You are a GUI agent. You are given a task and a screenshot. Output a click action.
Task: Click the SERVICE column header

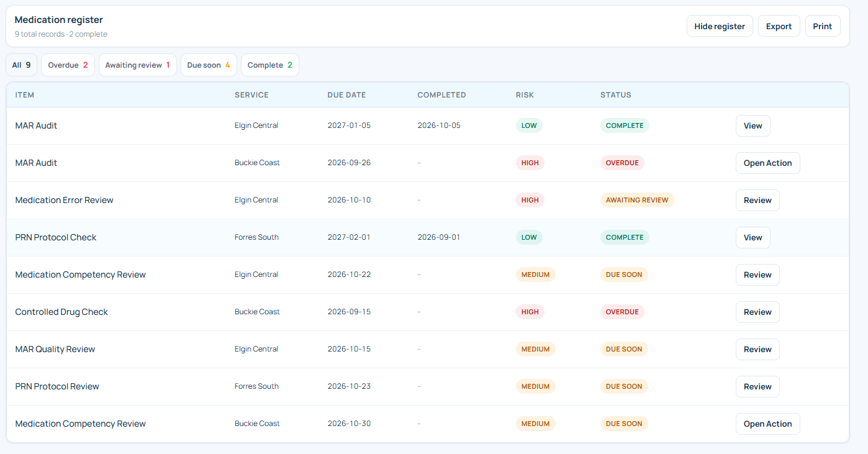pyautogui.click(x=251, y=95)
